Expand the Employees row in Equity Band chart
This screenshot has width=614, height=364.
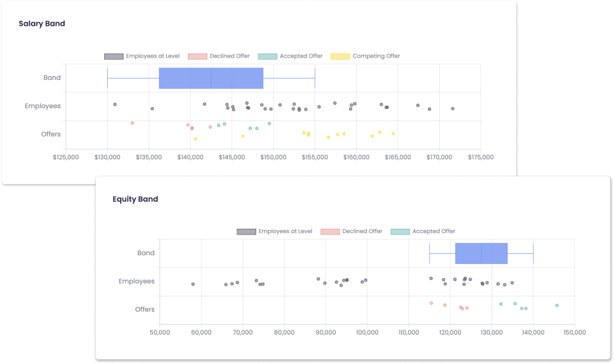[137, 281]
